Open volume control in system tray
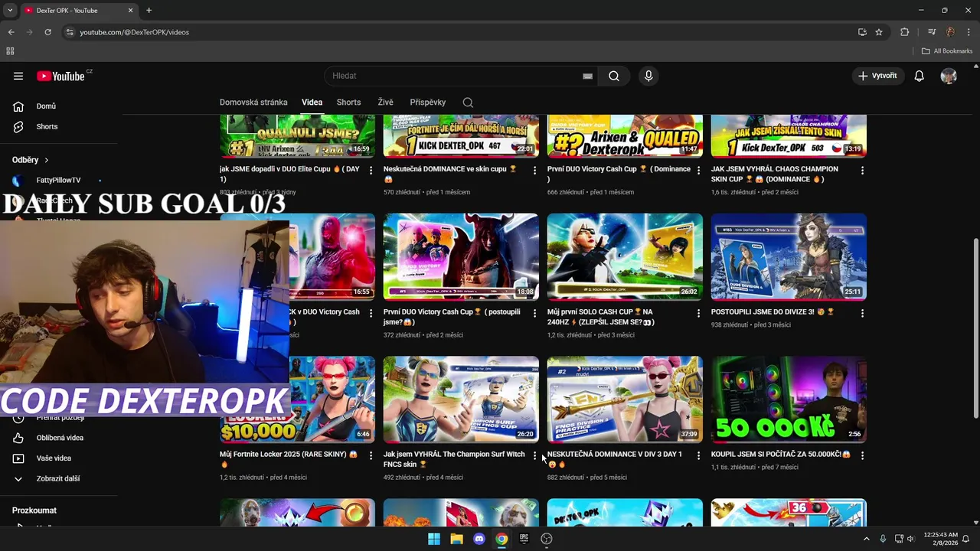Screen dimensions: 980x551 [x=910, y=539]
